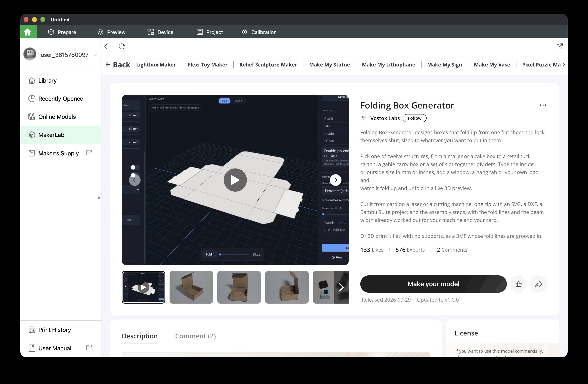Open the page in an external browser
Viewport: 588px width, 384px height.
coord(560,46)
